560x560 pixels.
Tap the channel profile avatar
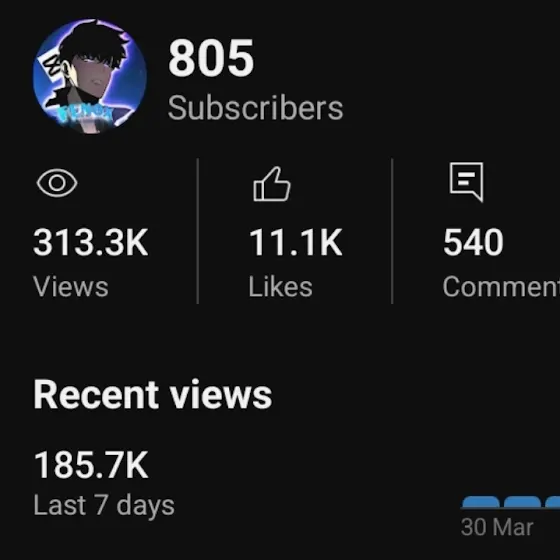point(90,76)
